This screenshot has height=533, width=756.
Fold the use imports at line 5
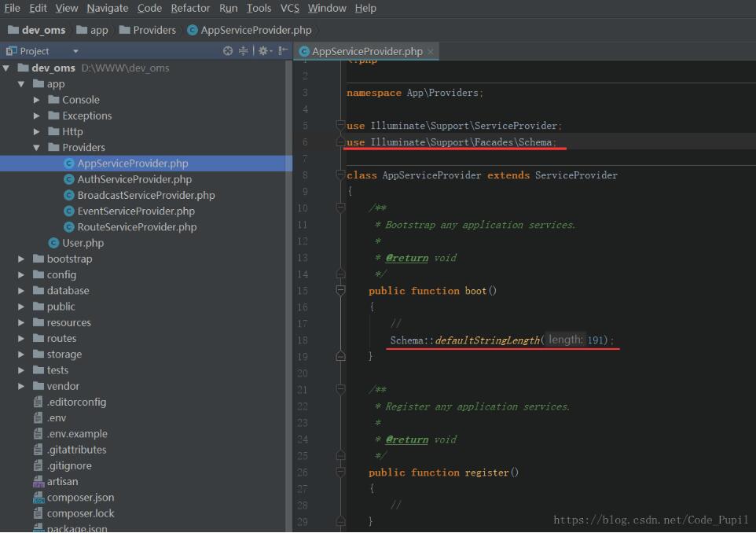(x=340, y=125)
